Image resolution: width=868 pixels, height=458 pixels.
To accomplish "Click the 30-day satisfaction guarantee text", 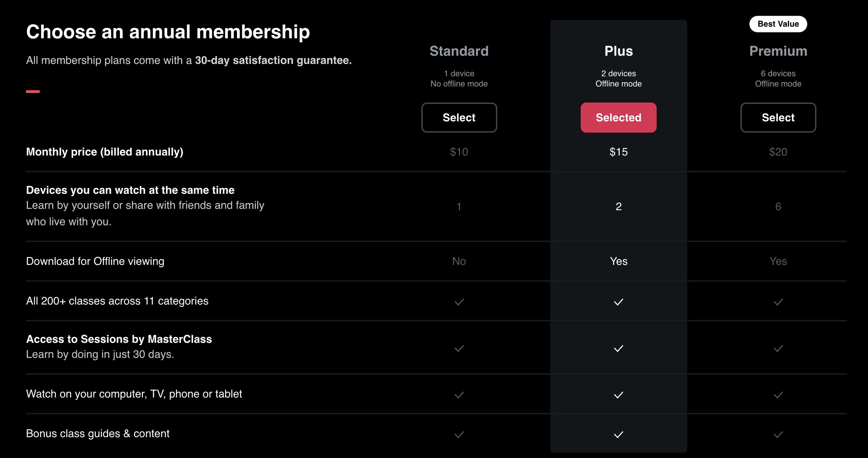I will (273, 60).
